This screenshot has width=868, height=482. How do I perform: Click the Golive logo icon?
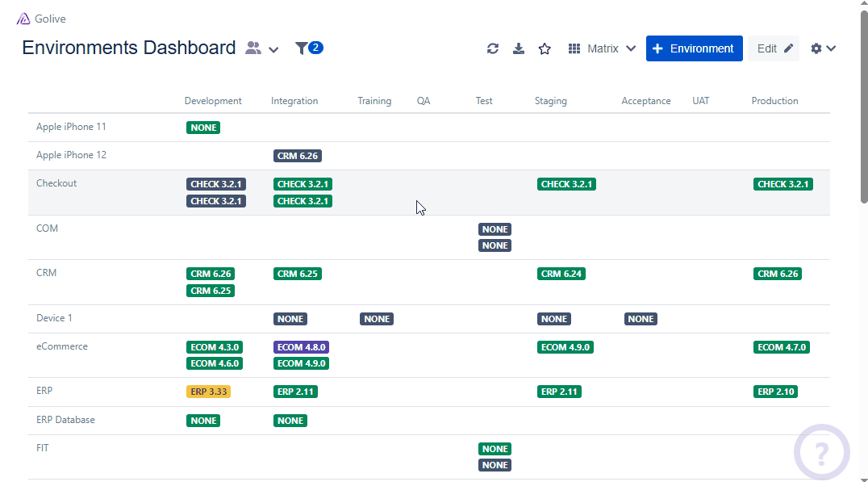(x=23, y=19)
